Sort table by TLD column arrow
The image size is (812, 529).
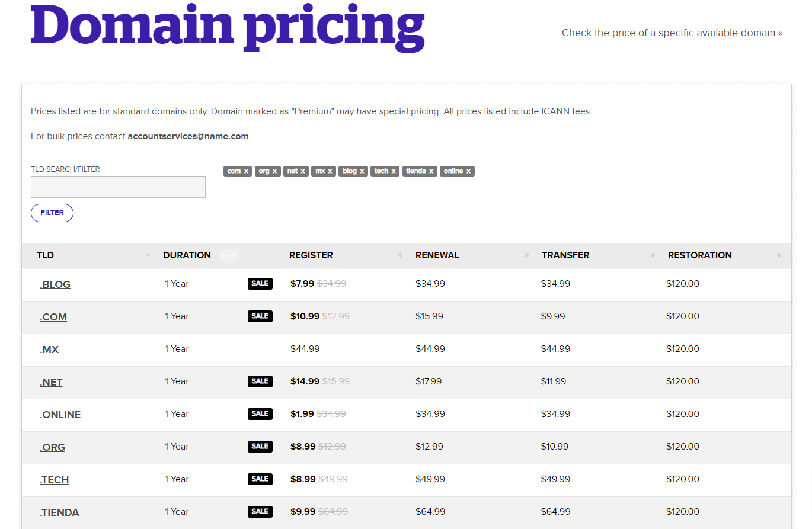point(148,255)
